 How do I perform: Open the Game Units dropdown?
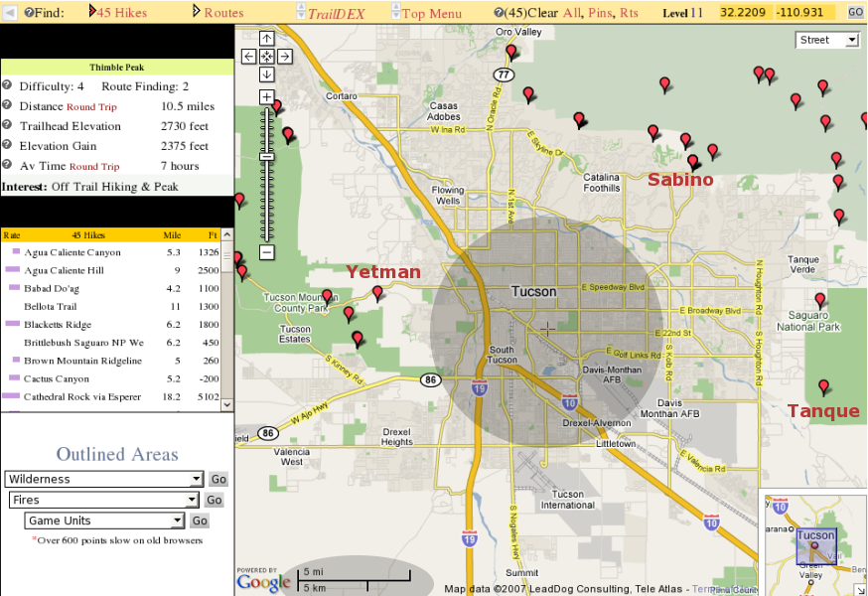tap(104, 521)
